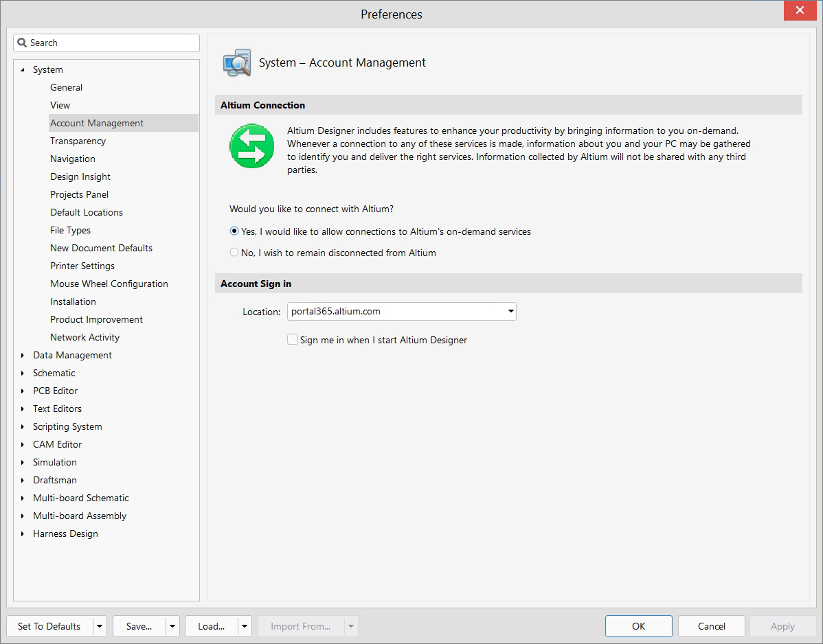Click the Import From... button
Screen dimensions: 823x644
[301, 626]
